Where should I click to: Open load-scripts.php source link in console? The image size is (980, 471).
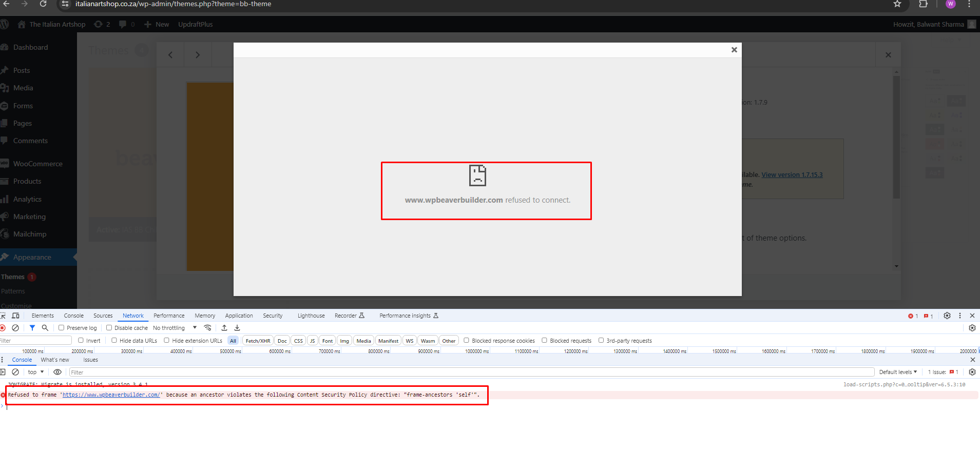coord(904,384)
